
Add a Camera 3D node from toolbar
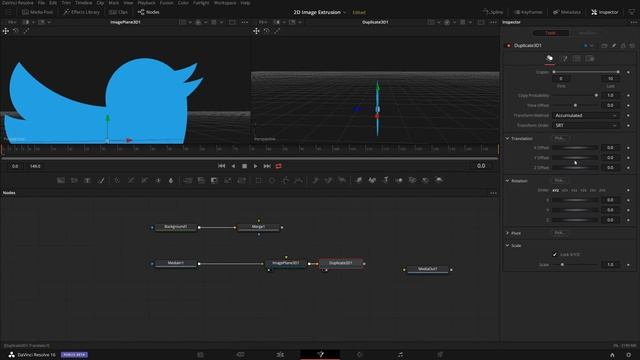[x=413, y=180]
